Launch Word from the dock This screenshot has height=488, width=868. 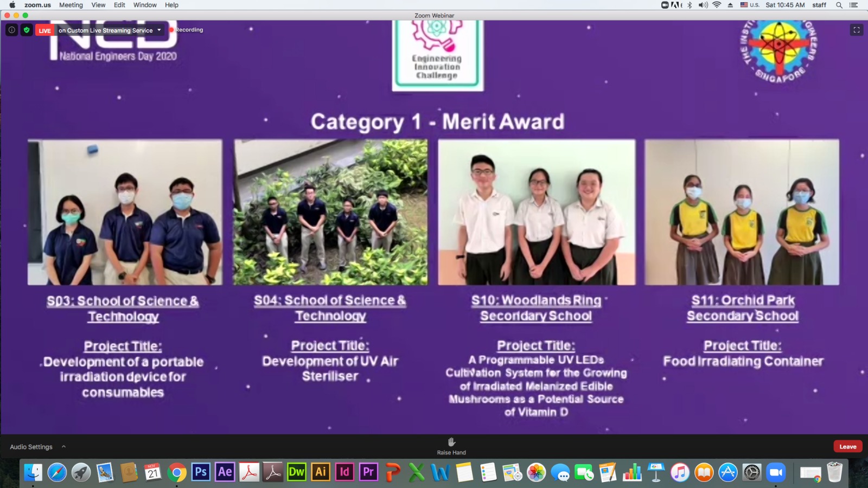(x=440, y=472)
